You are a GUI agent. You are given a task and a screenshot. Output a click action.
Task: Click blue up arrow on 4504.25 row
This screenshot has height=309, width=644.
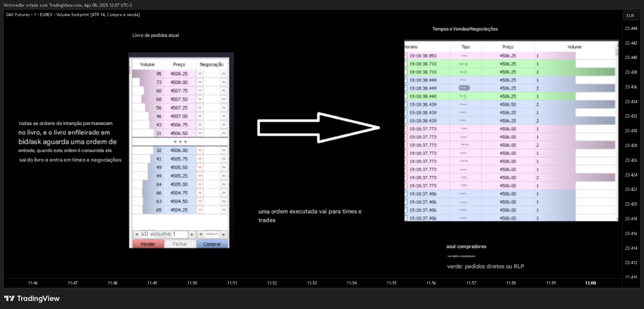[224, 210]
